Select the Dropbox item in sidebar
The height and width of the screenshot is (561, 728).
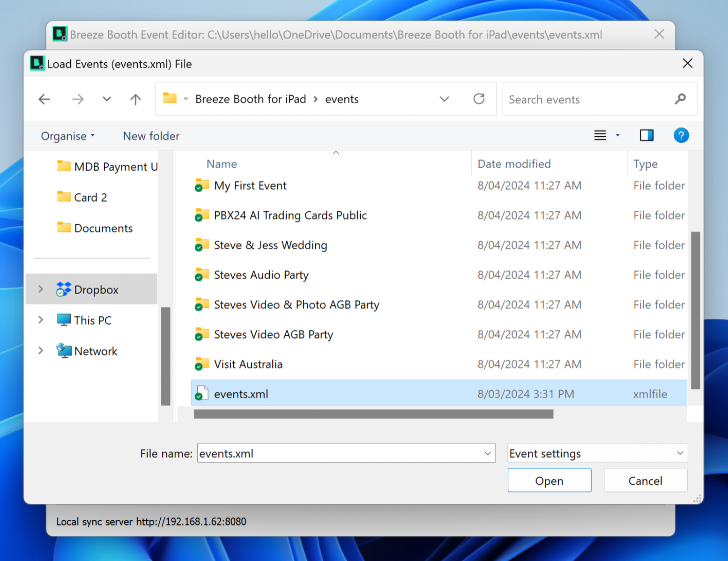tap(96, 290)
